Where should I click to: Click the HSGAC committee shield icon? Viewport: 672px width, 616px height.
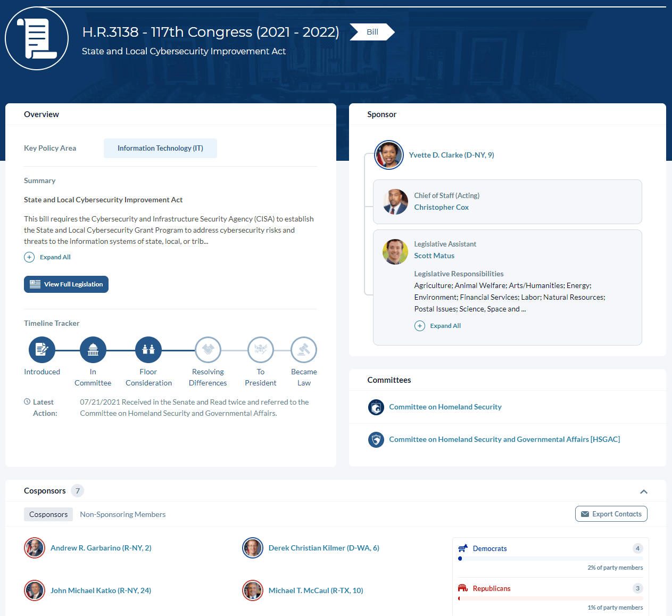[x=376, y=440]
